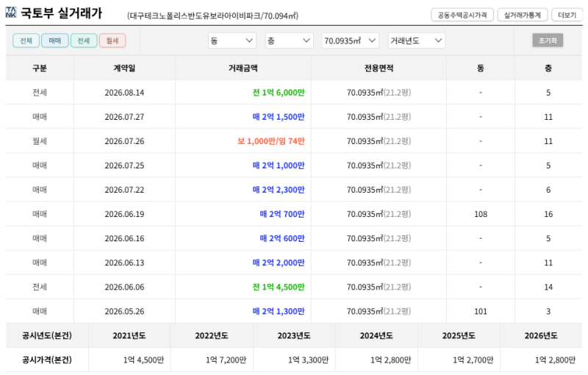Click building number 108

pos(481,214)
